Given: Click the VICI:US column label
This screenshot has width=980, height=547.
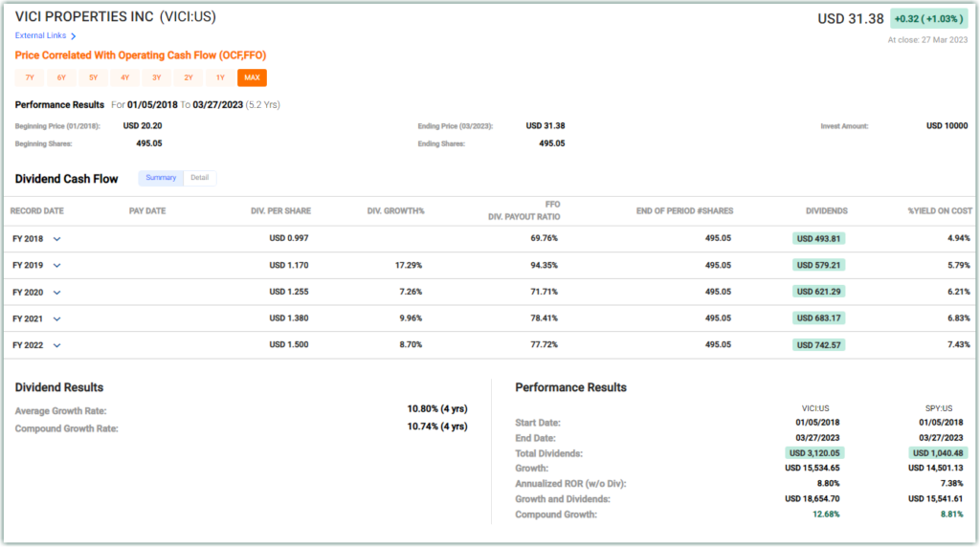Looking at the screenshot, I should [815, 408].
